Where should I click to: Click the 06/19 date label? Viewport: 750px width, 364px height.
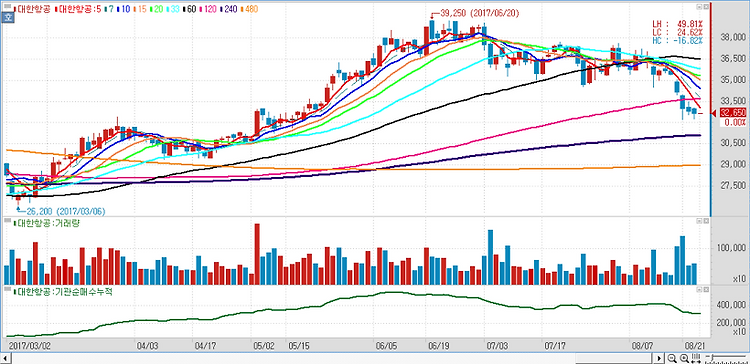point(439,345)
